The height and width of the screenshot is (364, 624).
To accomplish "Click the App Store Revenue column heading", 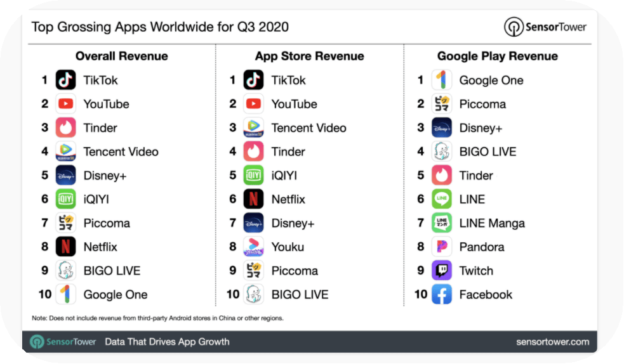I will pyautogui.click(x=310, y=56).
